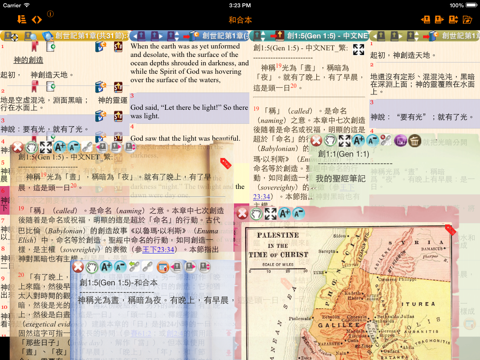The image size is (480, 360).
Task: Open the blue commentary book icon for verse 3
Action: [100, 116]
